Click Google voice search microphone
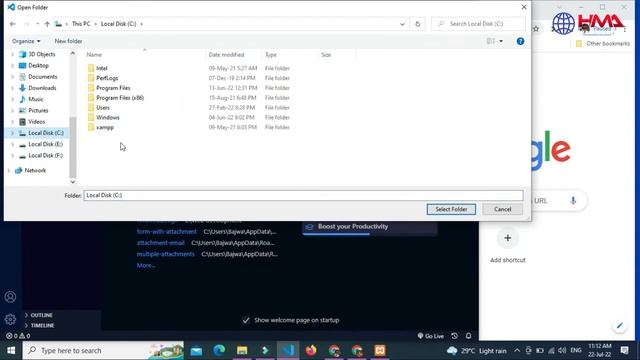This screenshot has height=360, width=640. [573, 200]
